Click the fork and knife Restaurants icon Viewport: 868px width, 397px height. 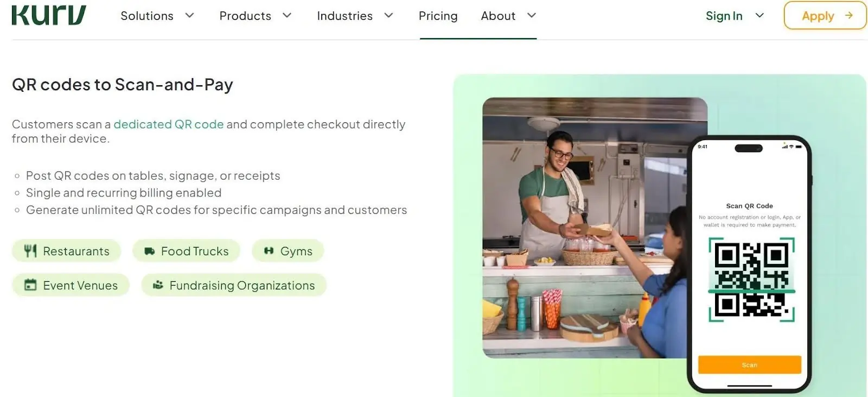(x=31, y=251)
